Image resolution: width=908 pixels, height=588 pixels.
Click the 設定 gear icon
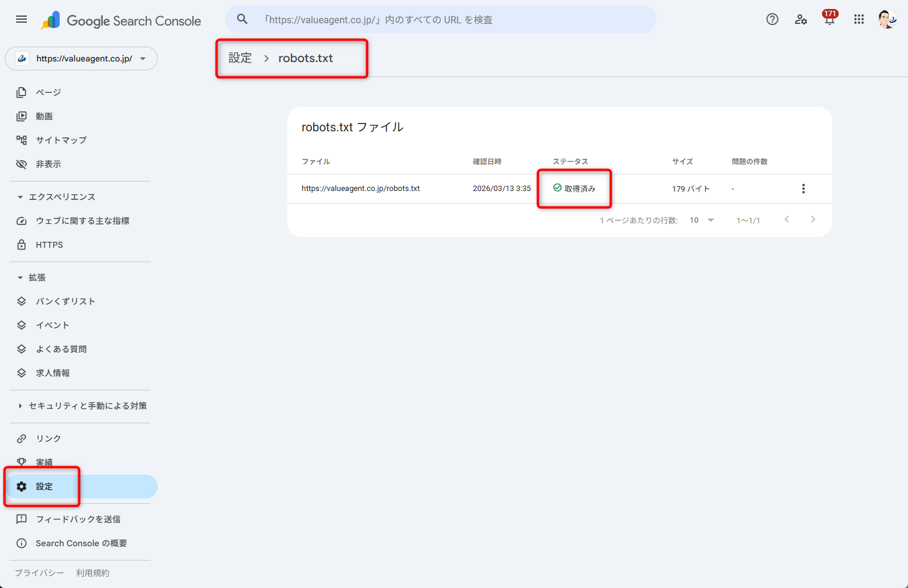coord(22,487)
